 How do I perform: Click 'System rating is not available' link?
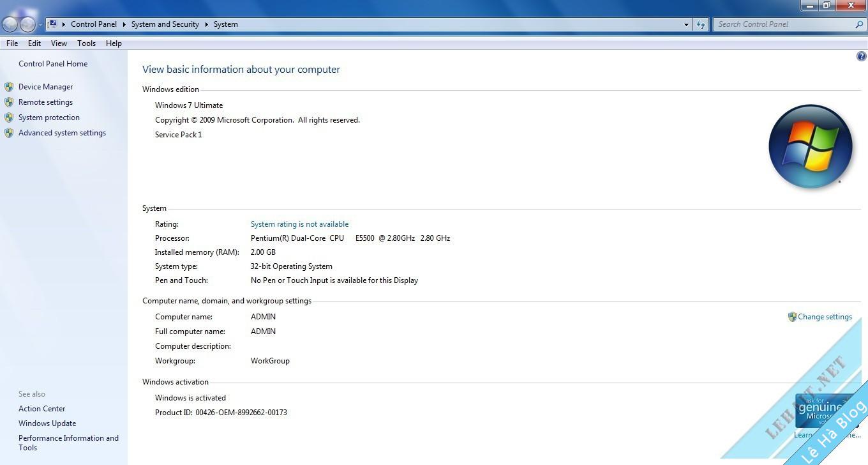[x=299, y=224]
